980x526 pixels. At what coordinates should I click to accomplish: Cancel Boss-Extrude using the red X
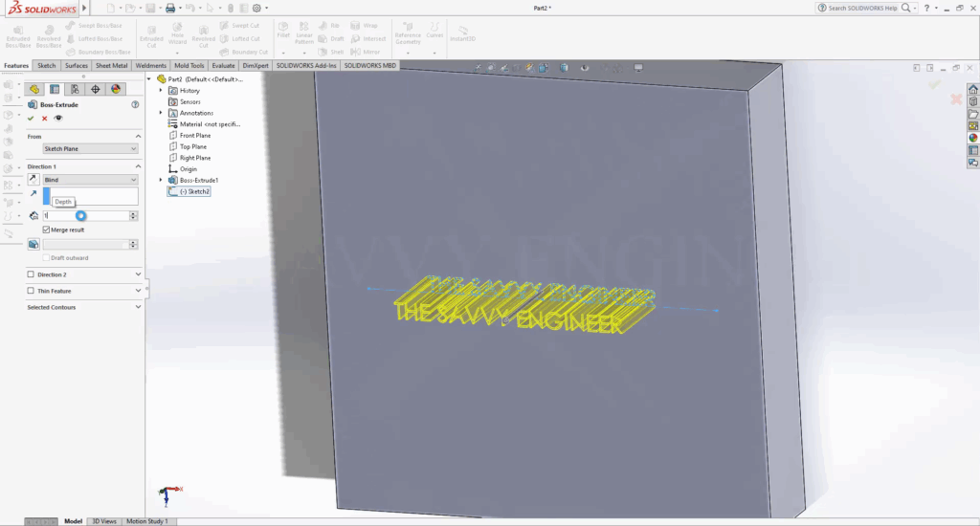pyautogui.click(x=44, y=118)
